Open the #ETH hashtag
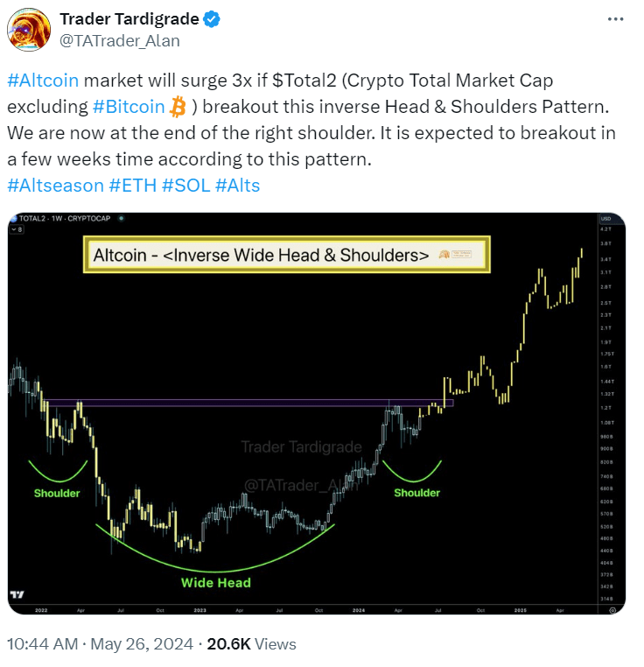Image resolution: width=644 pixels, height=667 pixels. click(133, 186)
